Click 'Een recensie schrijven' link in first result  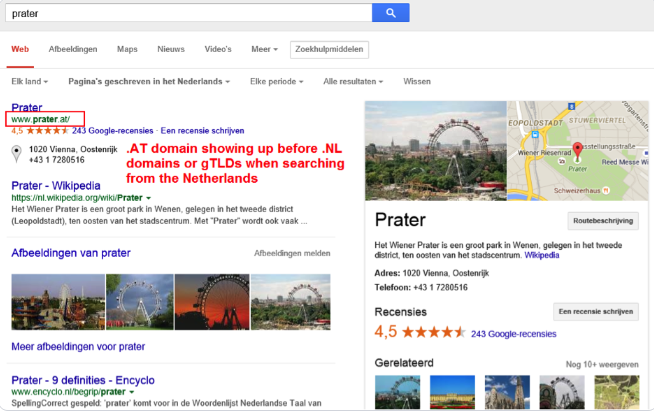[x=202, y=131]
